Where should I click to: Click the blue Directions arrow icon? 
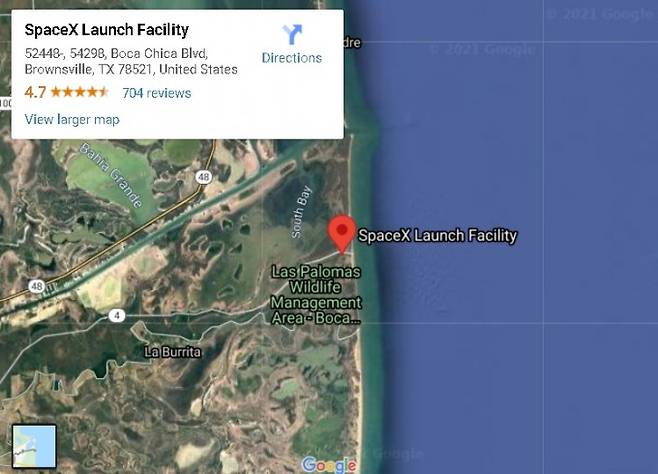tap(292, 34)
